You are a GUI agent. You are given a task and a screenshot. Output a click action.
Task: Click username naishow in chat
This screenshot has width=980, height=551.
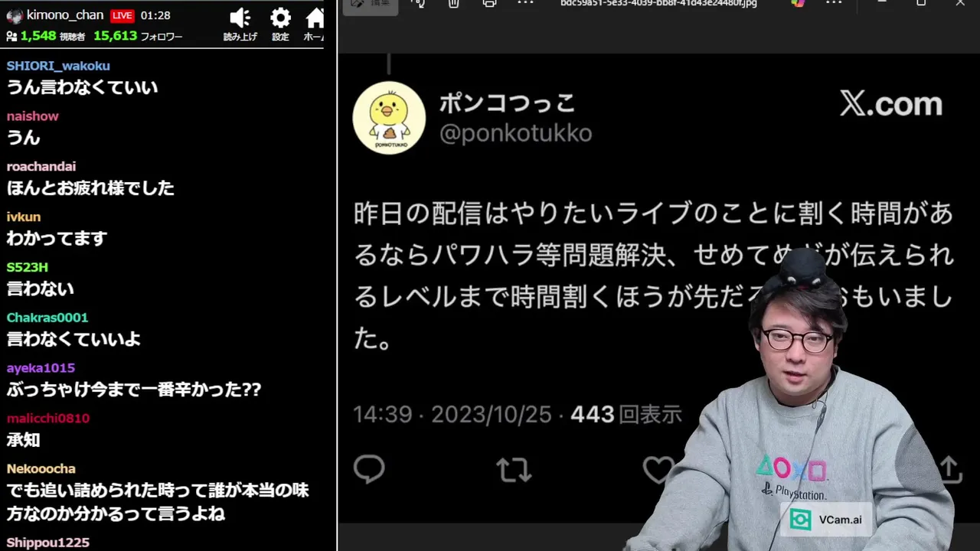click(x=33, y=116)
